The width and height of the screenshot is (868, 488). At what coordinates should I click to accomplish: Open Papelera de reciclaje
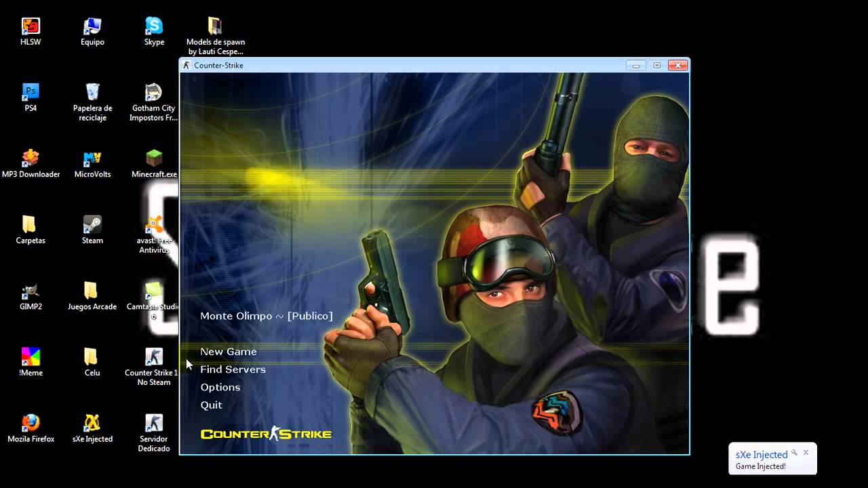[x=92, y=102]
